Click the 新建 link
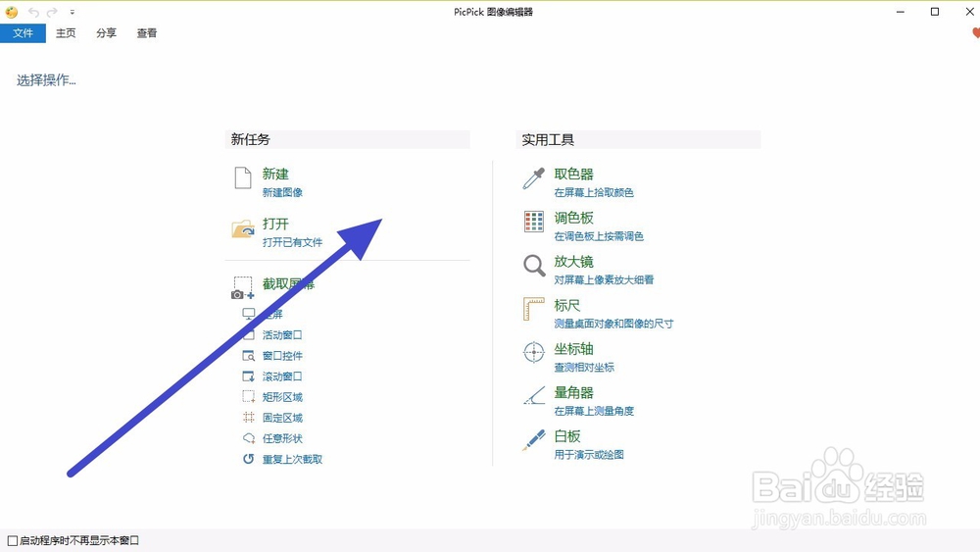980x552 pixels. pyautogui.click(x=275, y=174)
